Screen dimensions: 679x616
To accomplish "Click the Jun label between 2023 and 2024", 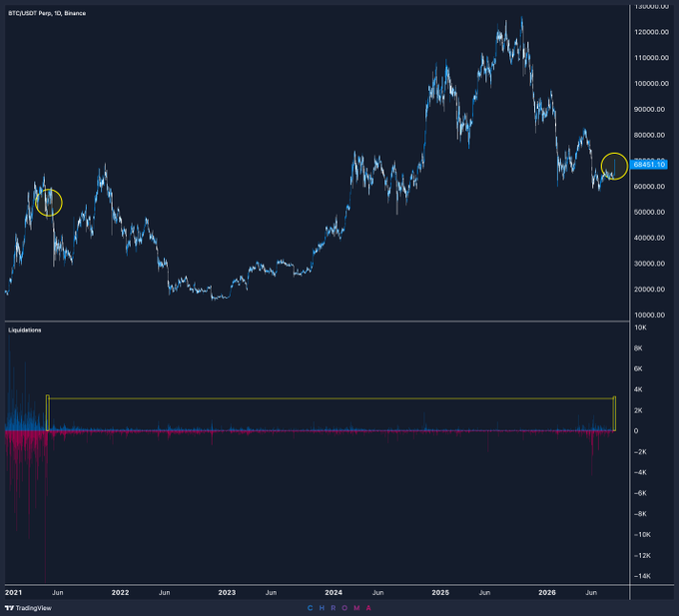I will (x=271, y=593).
